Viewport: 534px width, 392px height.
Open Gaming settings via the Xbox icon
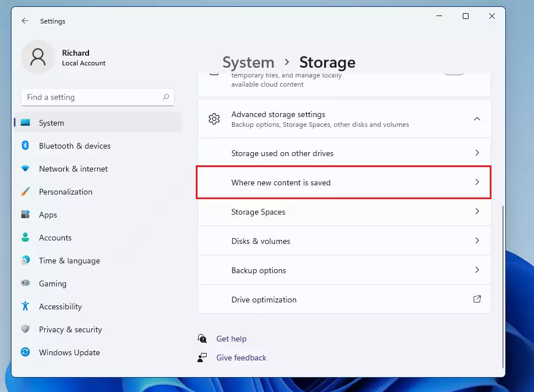coord(25,284)
